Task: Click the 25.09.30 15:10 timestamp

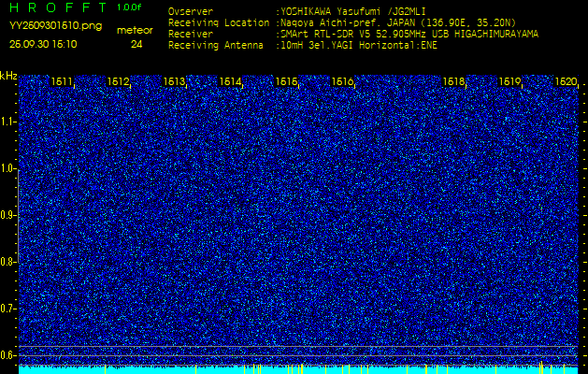Action: tap(44, 44)
